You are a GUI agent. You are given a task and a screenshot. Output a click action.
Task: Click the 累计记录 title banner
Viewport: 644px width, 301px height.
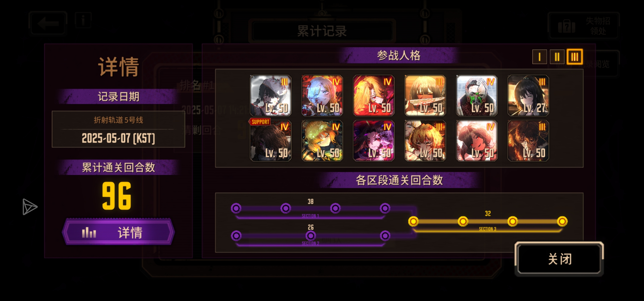tap(322, 31)
